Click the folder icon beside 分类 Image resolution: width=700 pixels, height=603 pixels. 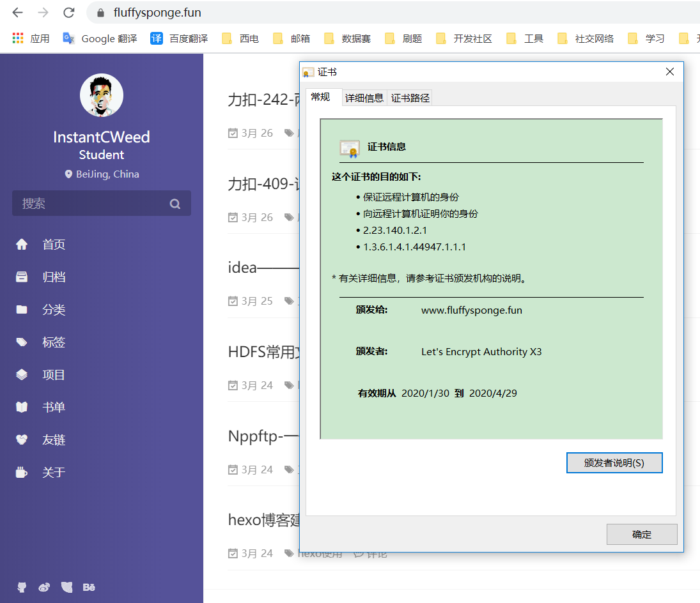22,310
